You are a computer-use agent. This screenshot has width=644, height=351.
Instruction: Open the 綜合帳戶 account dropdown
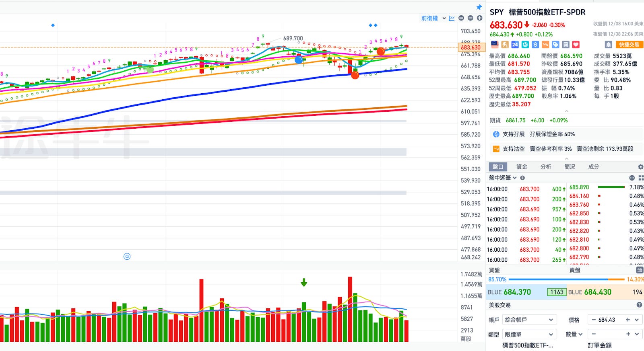529,320
